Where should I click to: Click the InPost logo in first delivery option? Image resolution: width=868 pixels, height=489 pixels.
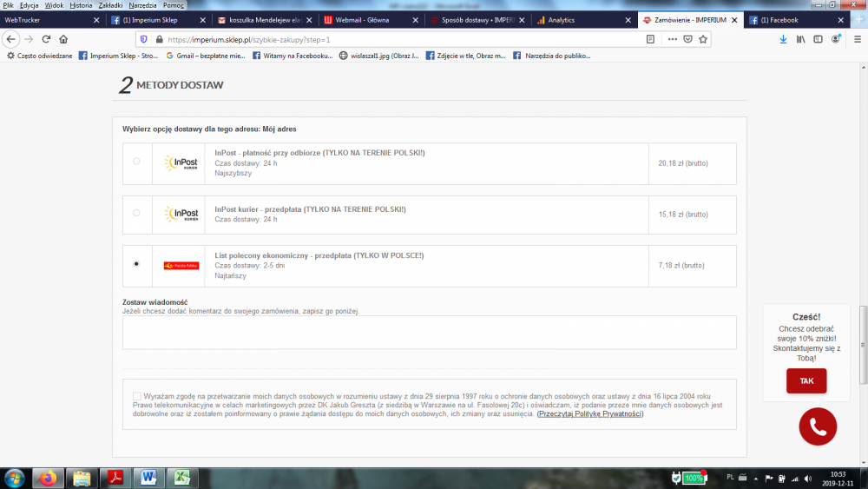pyautogui.click(x=181, y=162)
